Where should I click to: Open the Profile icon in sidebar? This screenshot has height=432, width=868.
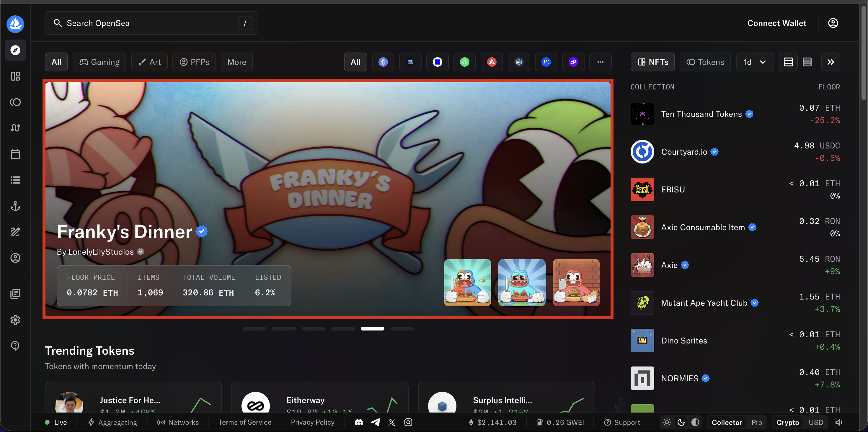(15, 258)
